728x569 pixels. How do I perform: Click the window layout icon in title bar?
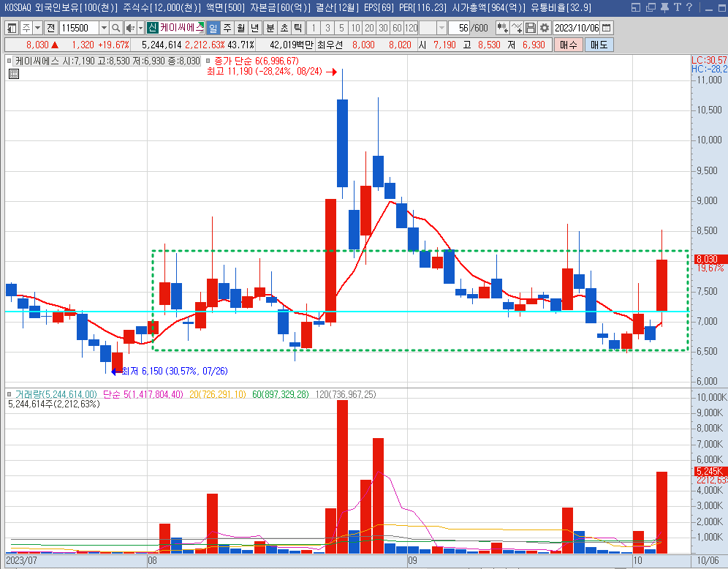pyautogui.click(x=636, y=7)
